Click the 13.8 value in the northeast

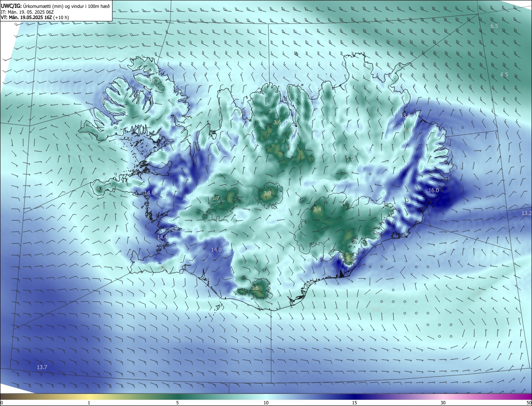point(406,115)
